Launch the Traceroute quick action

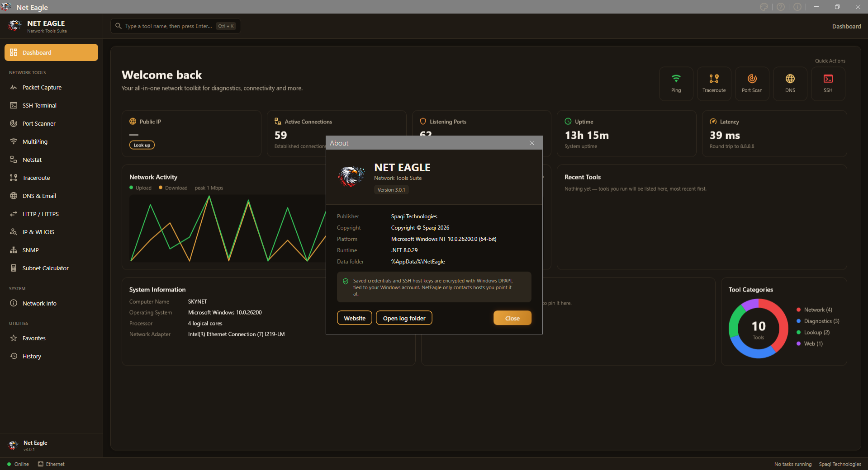pos(714,84)
